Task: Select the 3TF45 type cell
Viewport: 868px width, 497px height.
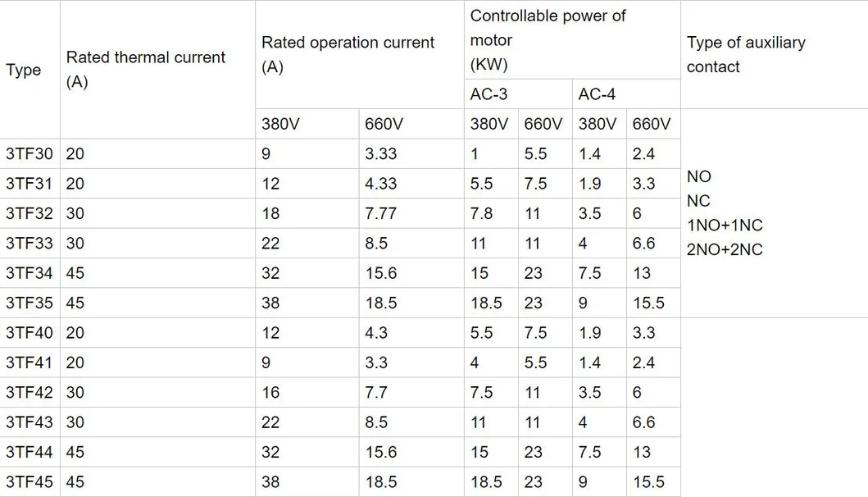Action: (30, 482)
